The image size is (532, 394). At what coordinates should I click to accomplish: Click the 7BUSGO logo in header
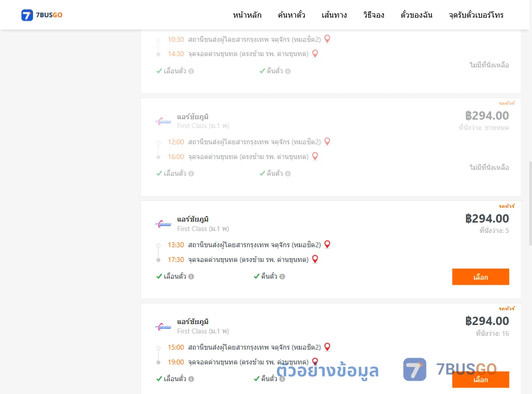coord(42,15)
